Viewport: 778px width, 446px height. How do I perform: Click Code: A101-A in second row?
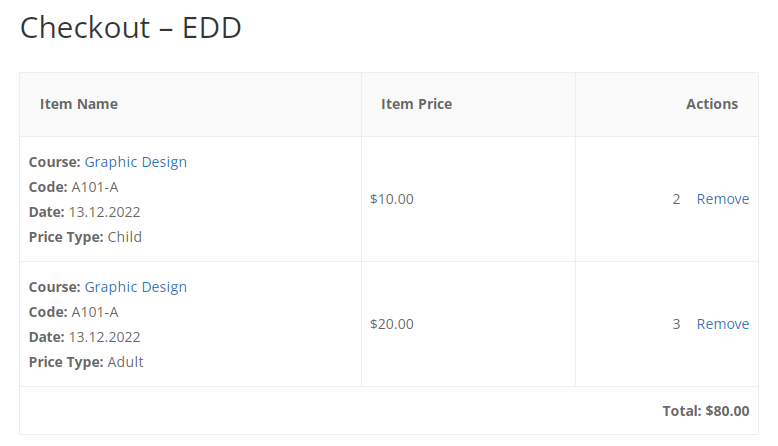[x=73, y=312]
